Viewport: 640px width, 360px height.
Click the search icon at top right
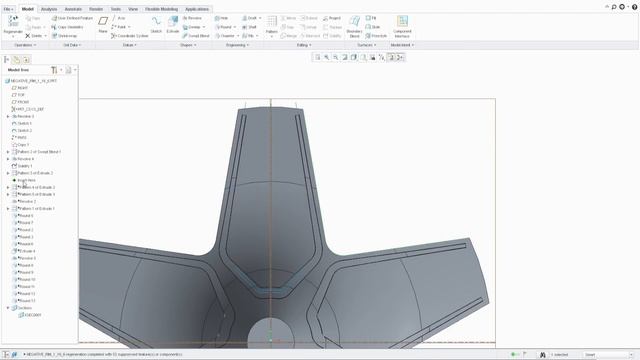613,7
